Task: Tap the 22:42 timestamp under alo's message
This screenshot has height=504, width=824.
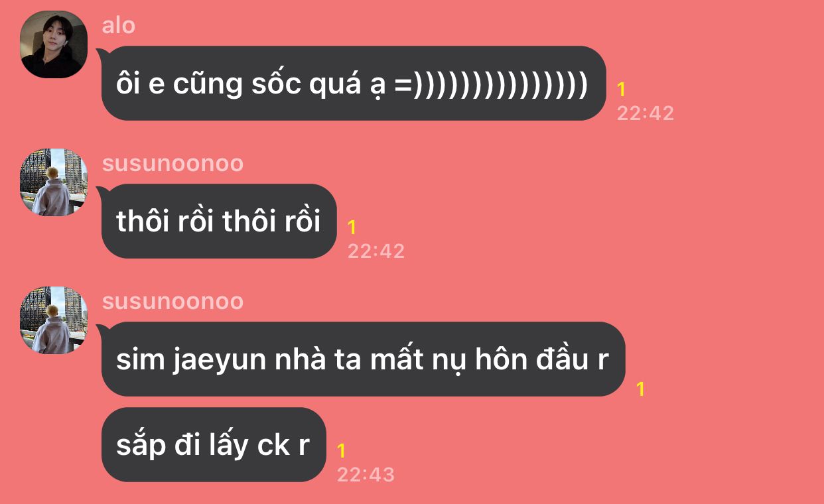Action: point(646,113)
